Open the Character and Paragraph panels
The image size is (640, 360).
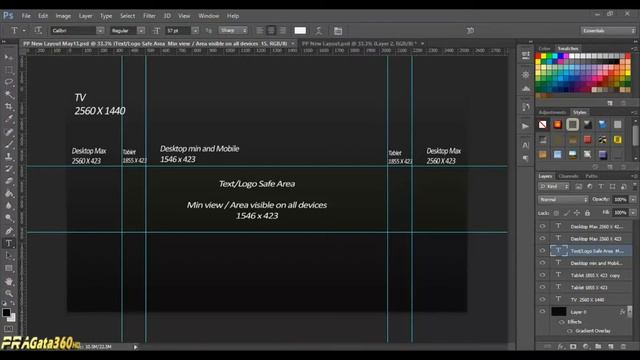(x=338, y=31)
